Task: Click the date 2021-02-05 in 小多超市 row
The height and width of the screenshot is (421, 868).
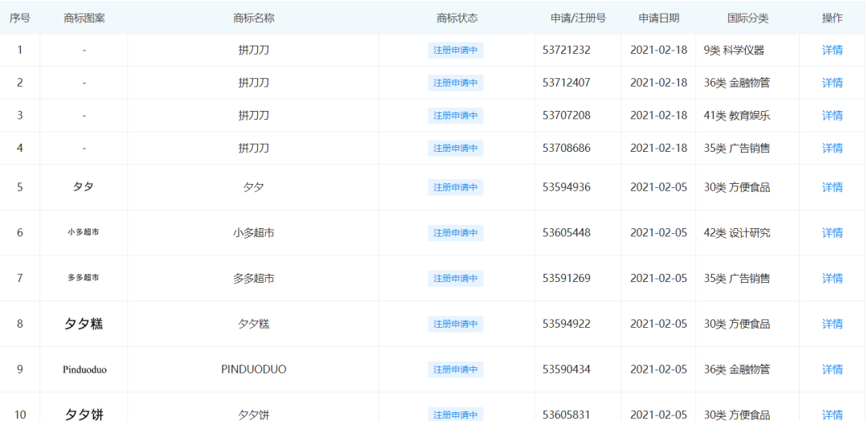Action: (x=658, y=233)
